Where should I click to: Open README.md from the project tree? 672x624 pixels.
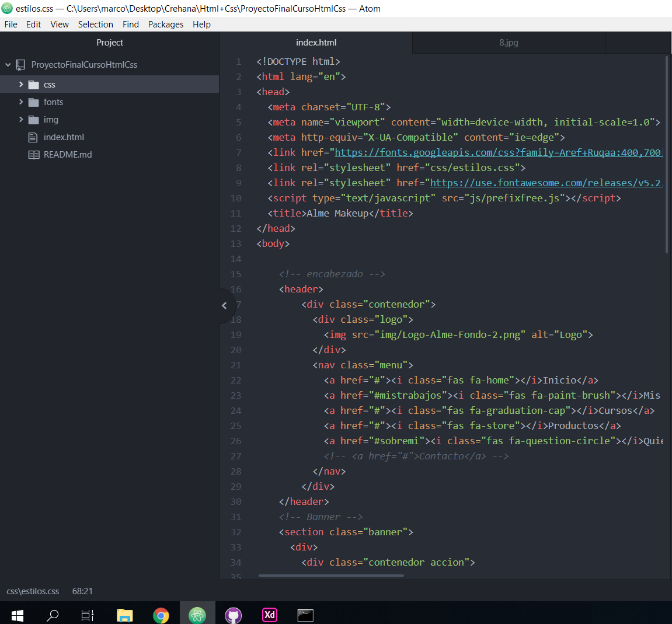[109, 155]
